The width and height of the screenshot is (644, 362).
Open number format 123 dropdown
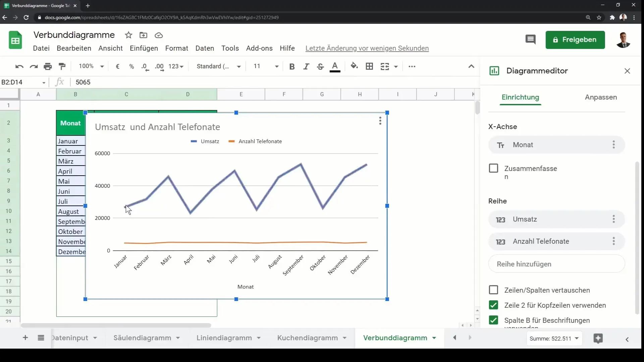(x=176, y=66)
